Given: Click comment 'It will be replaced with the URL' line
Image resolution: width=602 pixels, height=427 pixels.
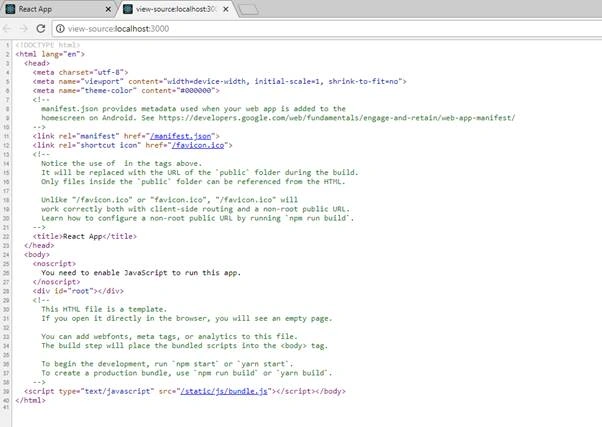Looking at the screenshot, I should coord(200,172).
